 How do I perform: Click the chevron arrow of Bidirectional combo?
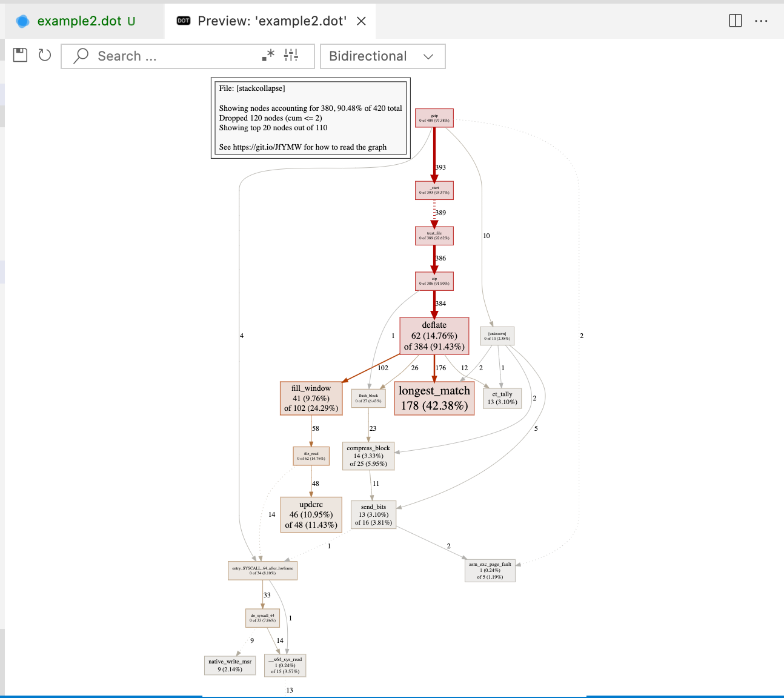[428, 56]
